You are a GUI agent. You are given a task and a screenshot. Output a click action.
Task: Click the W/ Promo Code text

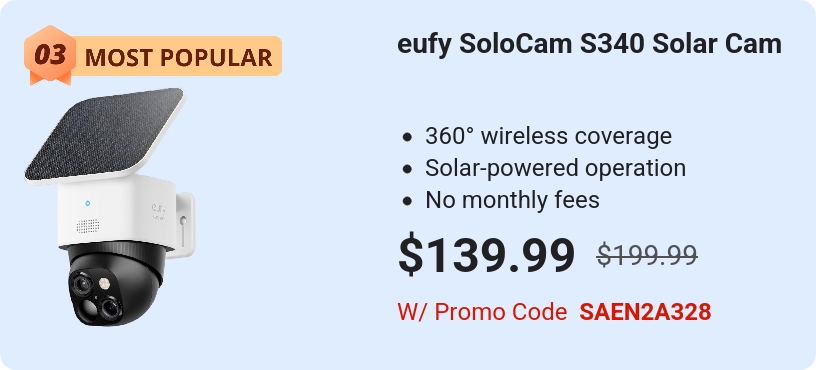(x=482, y=312)
